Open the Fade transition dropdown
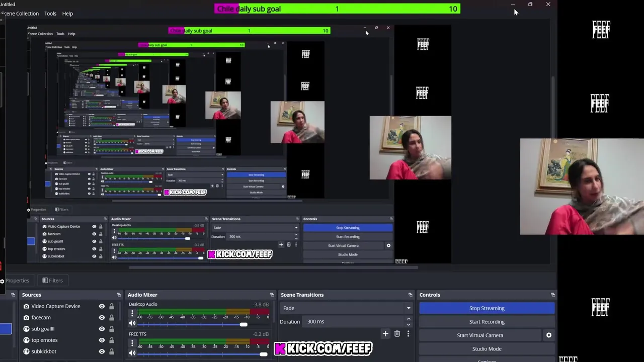Viewport: 644px width, 362px height. (x=346, y=308)
